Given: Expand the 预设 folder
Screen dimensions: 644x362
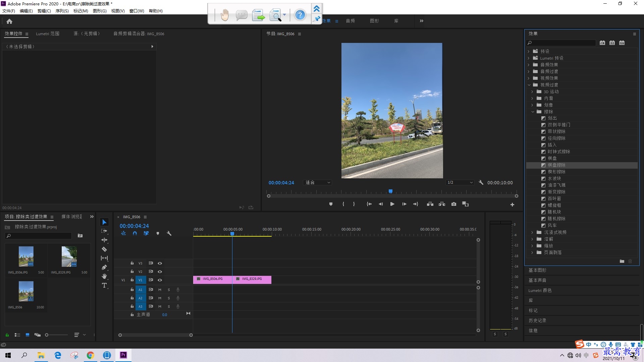Looking at the screenshot, I should coord(529,51).
